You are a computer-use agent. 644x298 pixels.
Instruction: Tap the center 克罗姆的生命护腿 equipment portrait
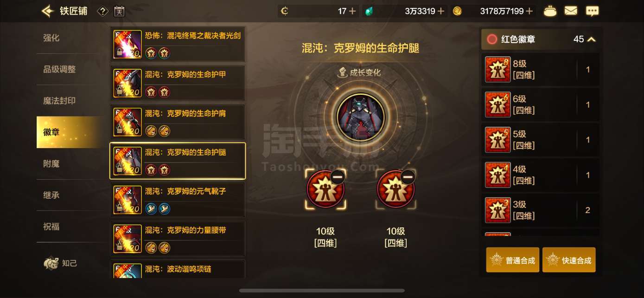(x=361, y=117)
